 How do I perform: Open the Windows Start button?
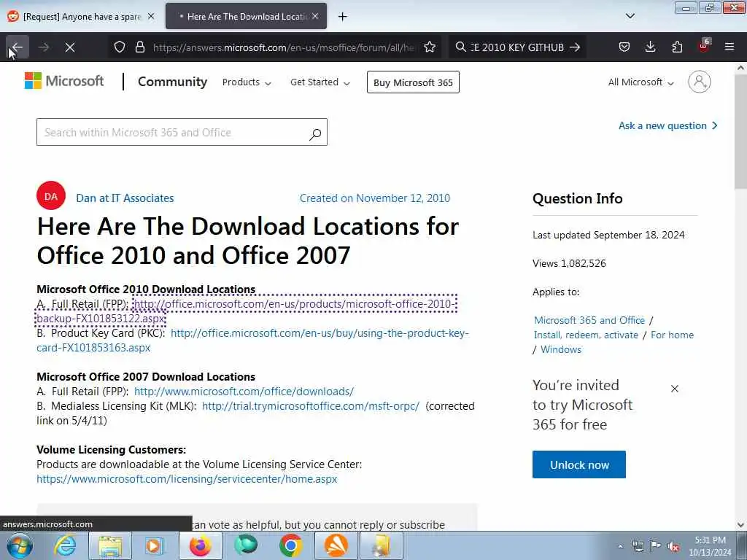click(x=20, y=545)
